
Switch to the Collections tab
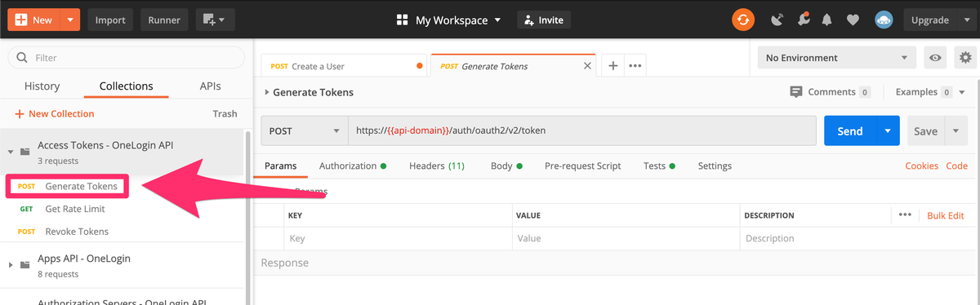(126, 86)
